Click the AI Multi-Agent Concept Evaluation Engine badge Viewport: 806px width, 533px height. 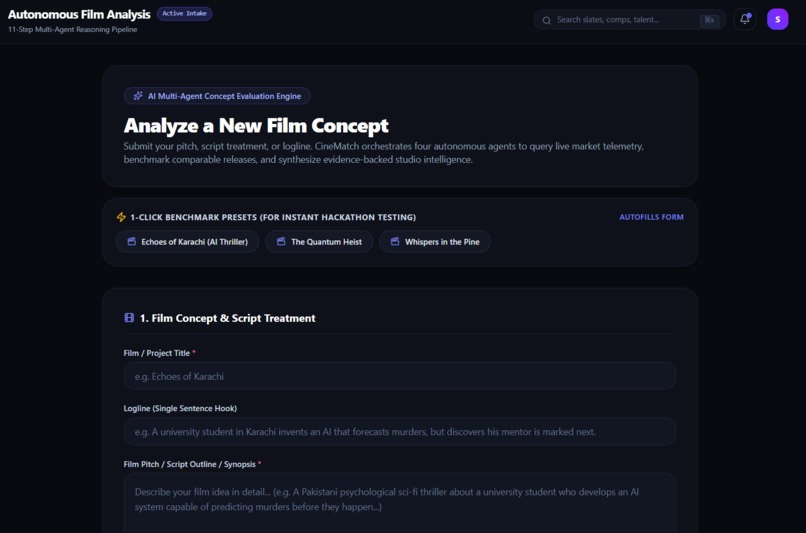click(x=217, y=96)
